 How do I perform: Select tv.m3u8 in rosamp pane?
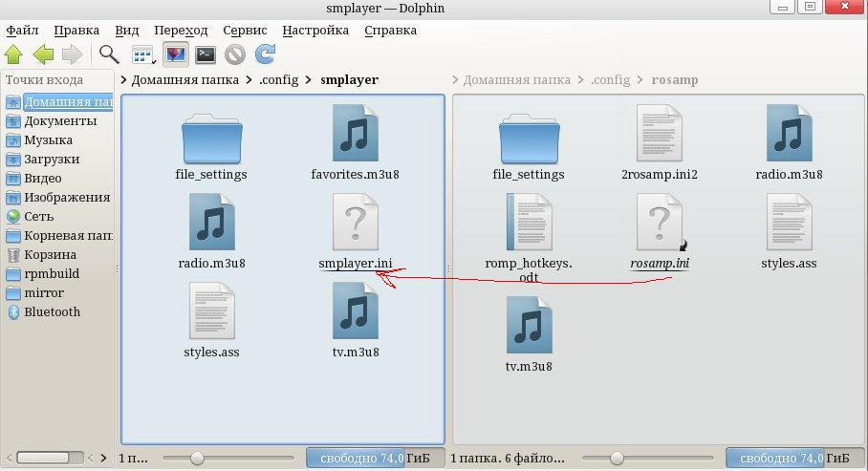[529, 334]
